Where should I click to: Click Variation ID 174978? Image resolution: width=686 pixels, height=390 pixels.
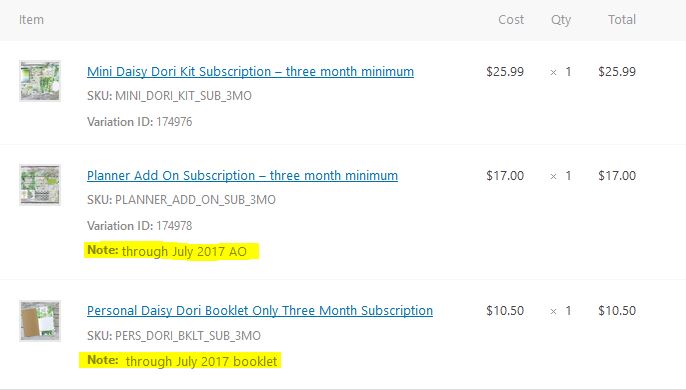140,226
